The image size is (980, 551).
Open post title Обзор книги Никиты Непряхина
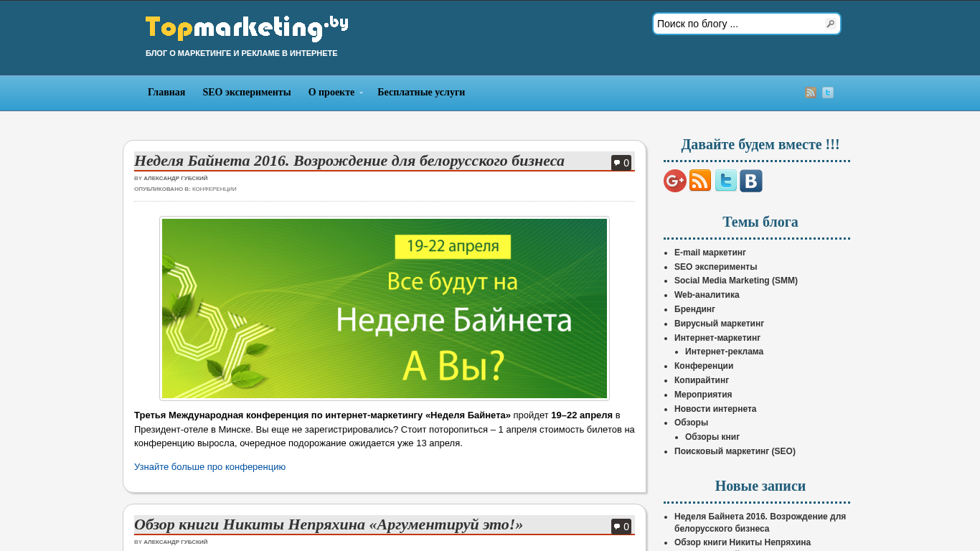point(329,524)
